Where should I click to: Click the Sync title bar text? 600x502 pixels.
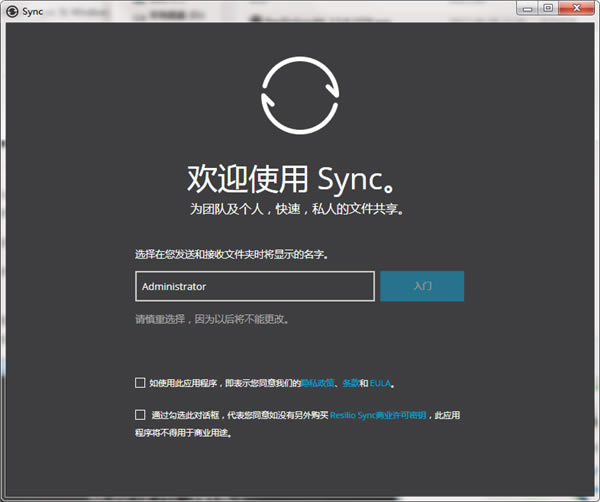click(x=32, y=11)
